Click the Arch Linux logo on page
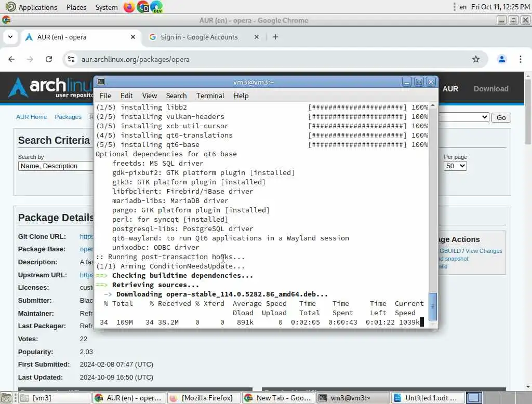532x404 pixels. (x=51, y=88)
